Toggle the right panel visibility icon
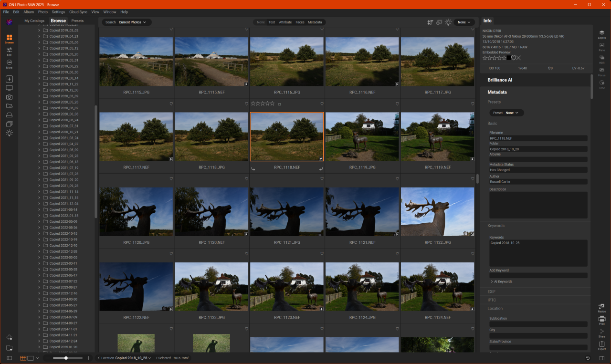Screen dimensions: 611x364 point(602,358)
